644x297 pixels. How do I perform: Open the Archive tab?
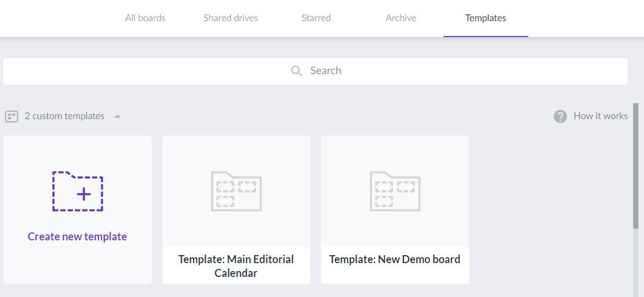click(401, 18)
